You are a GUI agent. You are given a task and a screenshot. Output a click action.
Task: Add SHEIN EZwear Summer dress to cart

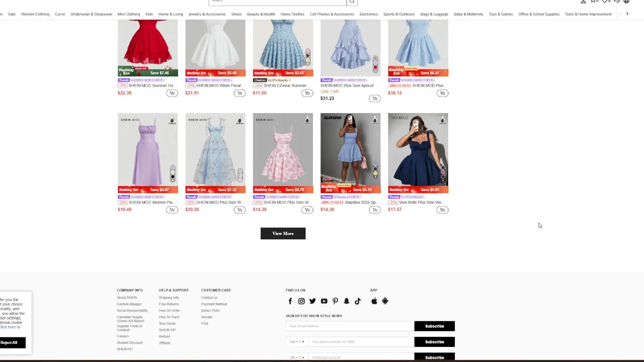click(307, 93)
